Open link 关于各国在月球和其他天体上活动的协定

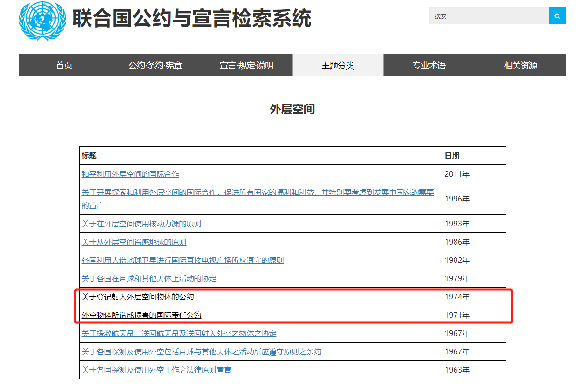coord(149,279)
